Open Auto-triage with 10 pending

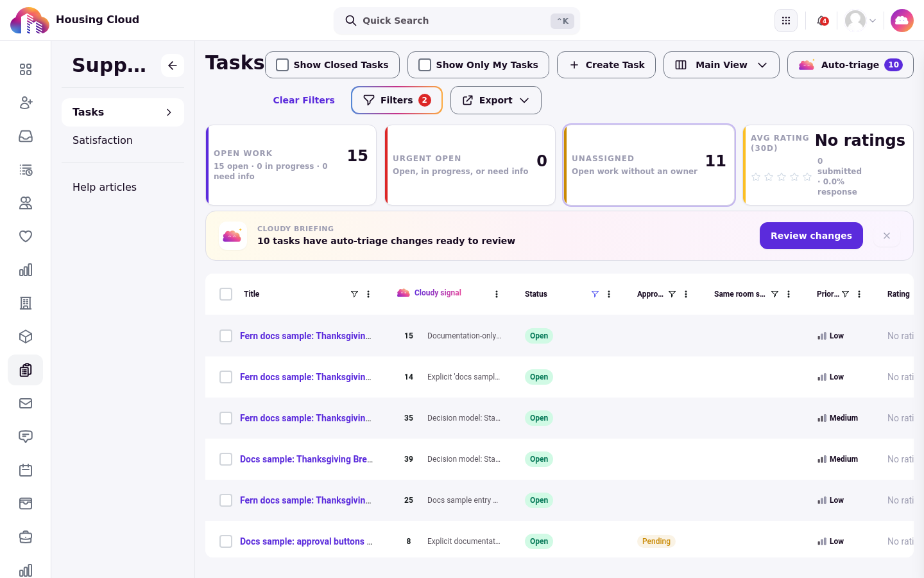(x=850, y=65)
